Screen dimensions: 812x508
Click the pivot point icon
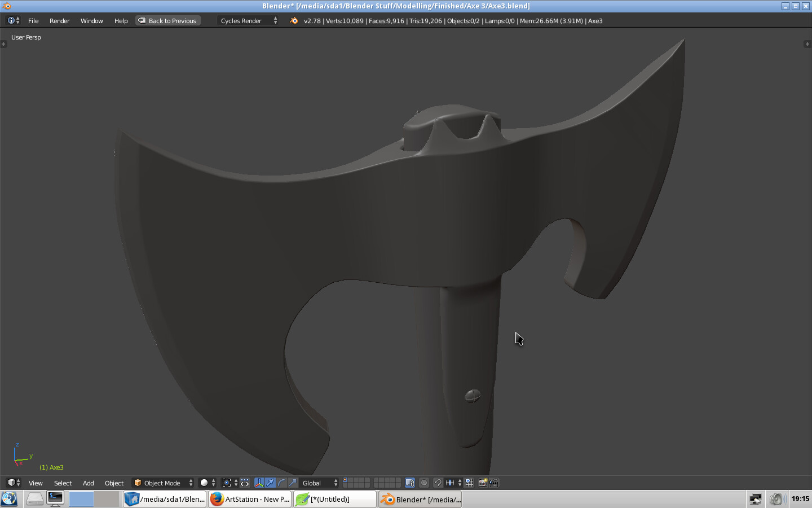227,483
